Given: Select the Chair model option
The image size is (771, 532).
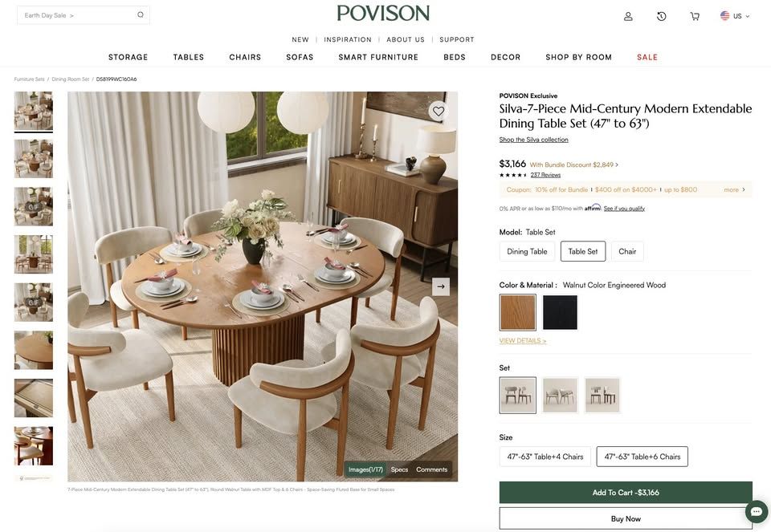Looking at the screenshot, I should click(x=627, y=251).
